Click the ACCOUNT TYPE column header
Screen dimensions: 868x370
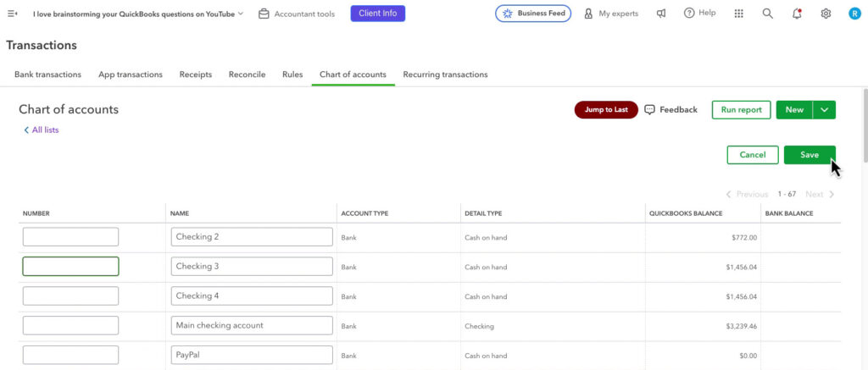364,213
